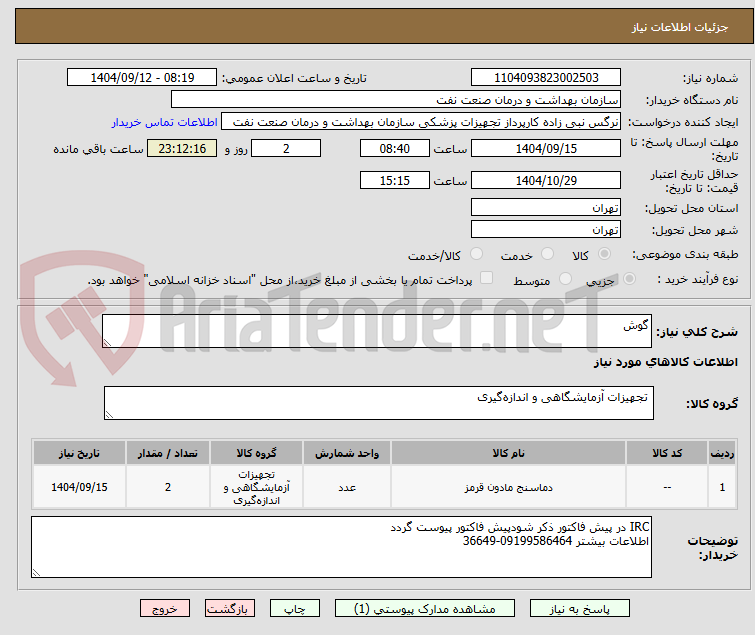Click the announcement date field 1404/09/12 - 08:19

(x=142, y=78)
